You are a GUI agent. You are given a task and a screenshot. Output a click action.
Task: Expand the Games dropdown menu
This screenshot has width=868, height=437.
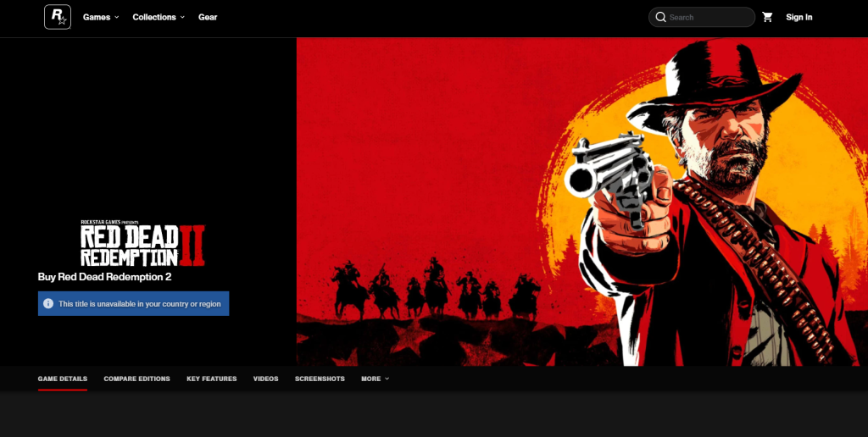(x=101, y=17)
